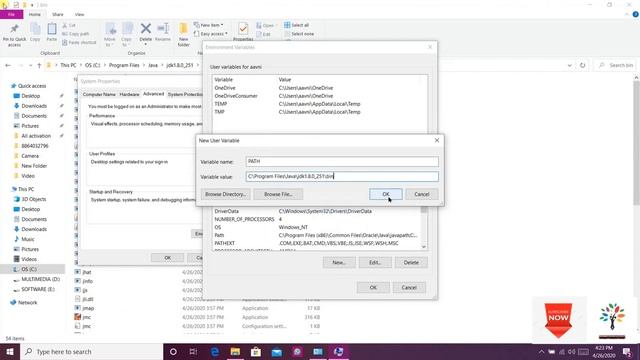Click the Windows Start button
Viewport: 640px width, 360px height.
10,351
